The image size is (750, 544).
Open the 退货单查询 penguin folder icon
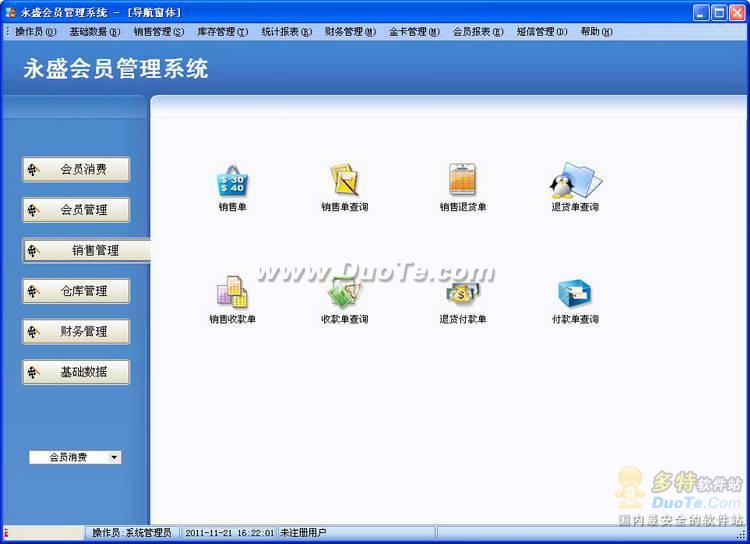[x=575, y=182]
